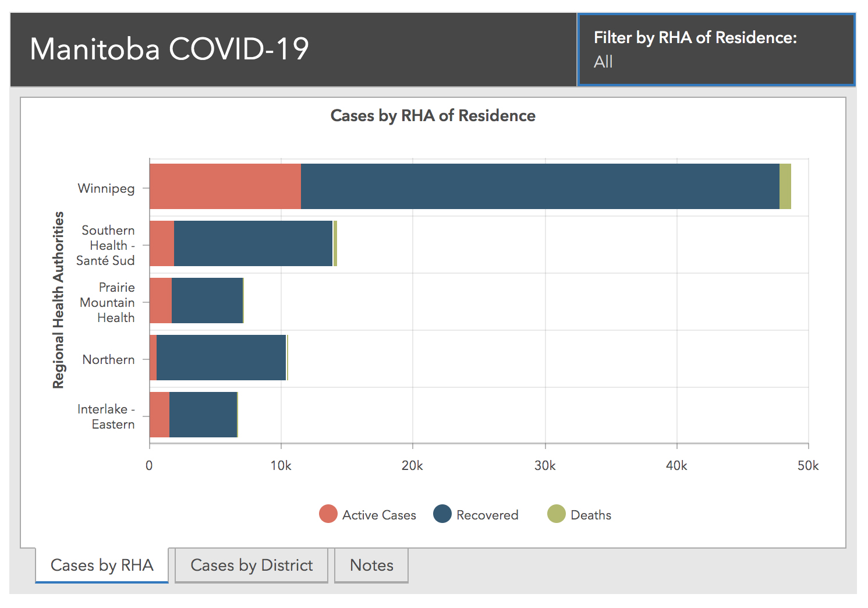Switch to the Cases by District tab

tap(251, 565)
